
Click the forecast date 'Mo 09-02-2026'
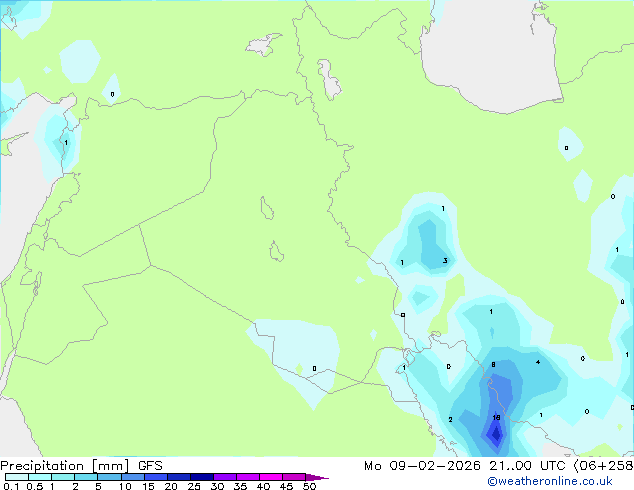point(422,466)
